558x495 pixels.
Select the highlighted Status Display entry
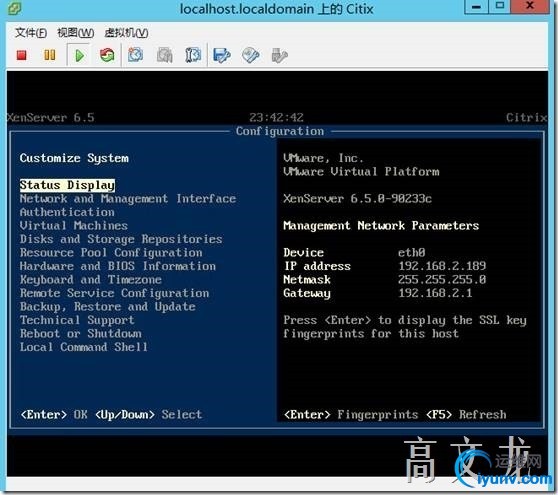67,185
